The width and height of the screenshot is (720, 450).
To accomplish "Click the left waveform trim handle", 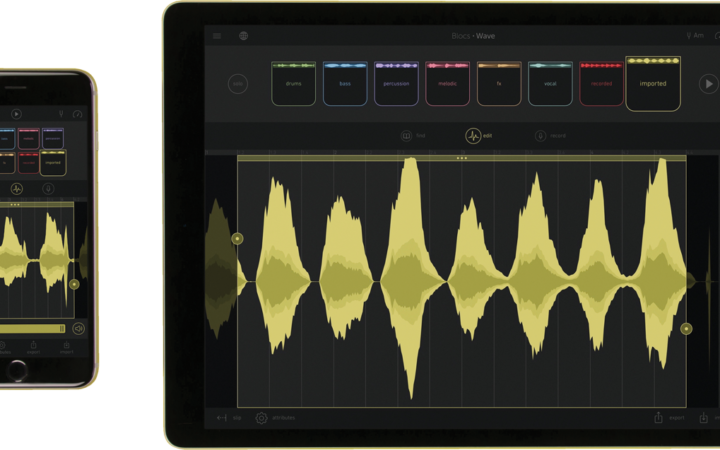I will [x=237, y=238].
